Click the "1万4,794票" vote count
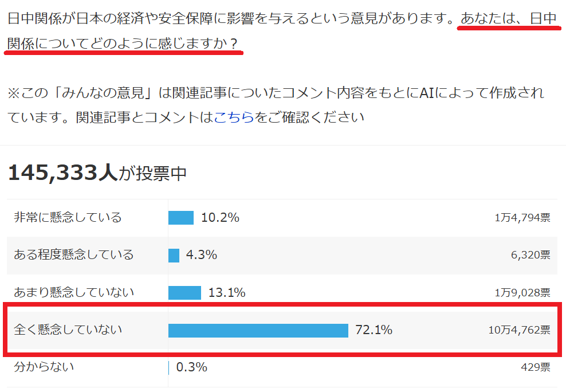The width and height of the screenshot is (566, 392). pyautogui.click(x=522, y=218)
